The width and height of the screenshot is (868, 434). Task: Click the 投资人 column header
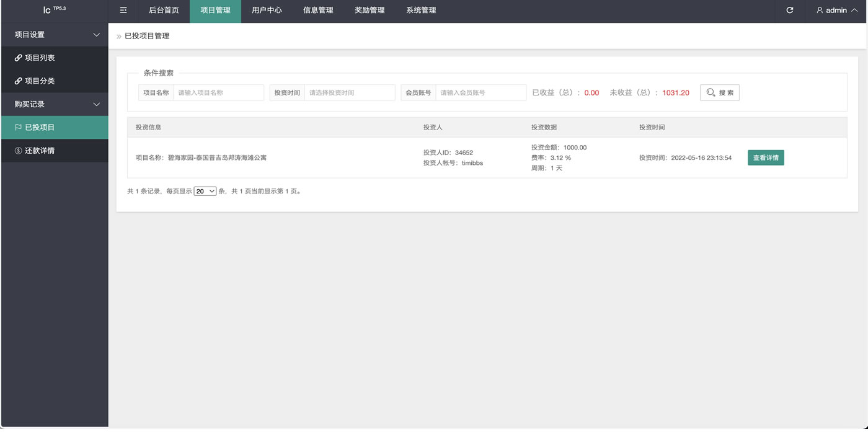433,127
